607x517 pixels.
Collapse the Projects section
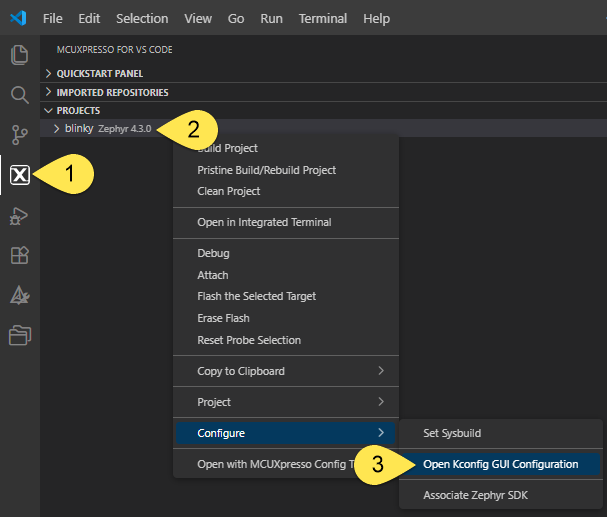(x=78, y=110)
